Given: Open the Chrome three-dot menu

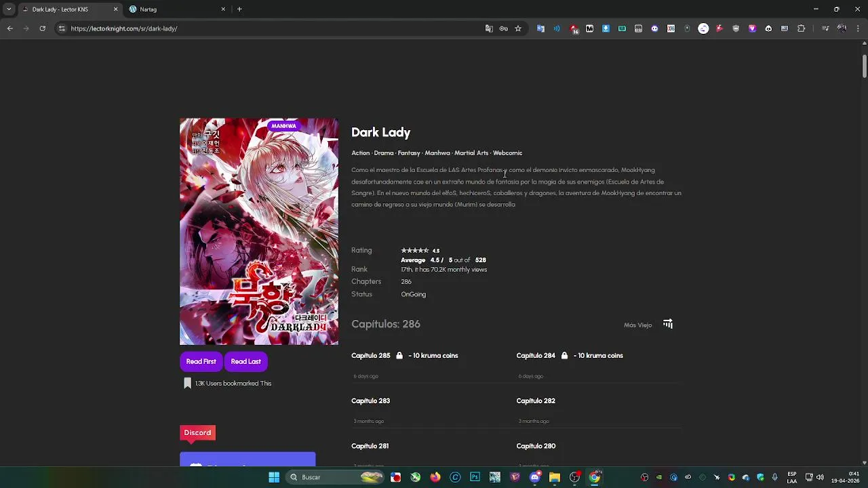Looking at the screenshot, I should 859,28.
